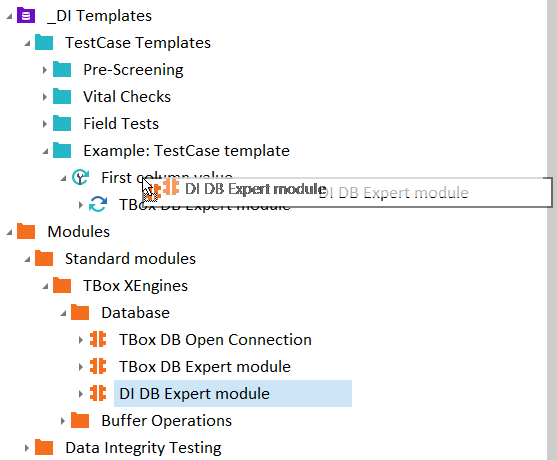Select the Example: TestCase template folder
This screenshot has width=557, height=460.
coord(186,151)
